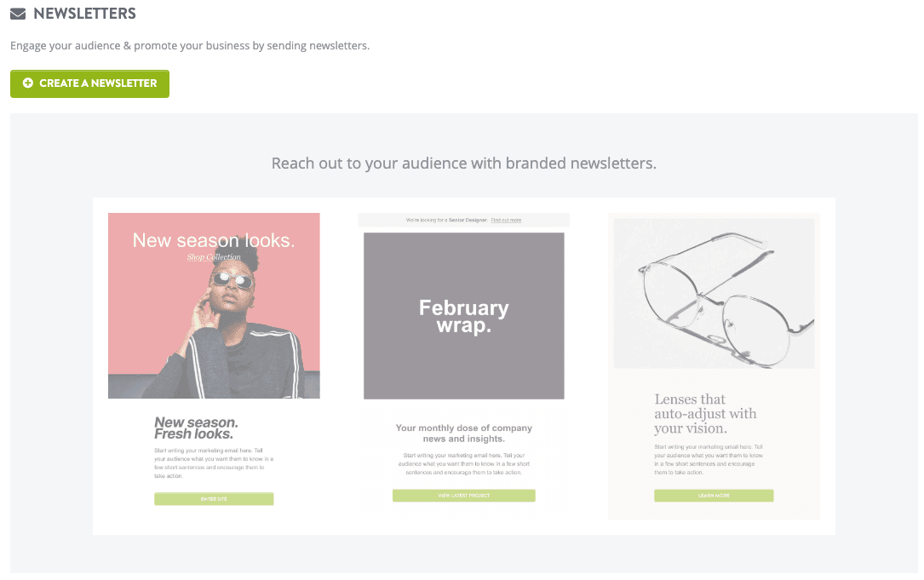Click the 'New season. Fresh looks.' headline
Image resolution: width=924 pixels, height=580 pixels.
pyautogui.click(x=196, y=428)
